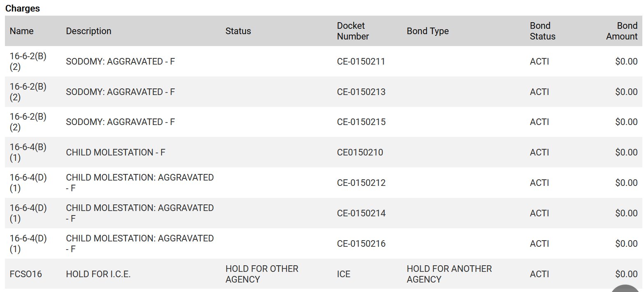Screen dimensions: 644x292
Task: Click docket number CE-0150214
Action: (361, 213)
